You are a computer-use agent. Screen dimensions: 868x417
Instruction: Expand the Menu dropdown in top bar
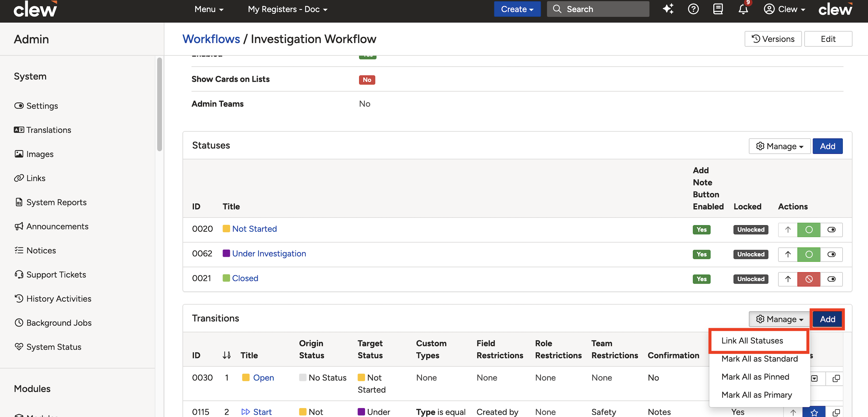pyautogui.click(x=209, y=9)
